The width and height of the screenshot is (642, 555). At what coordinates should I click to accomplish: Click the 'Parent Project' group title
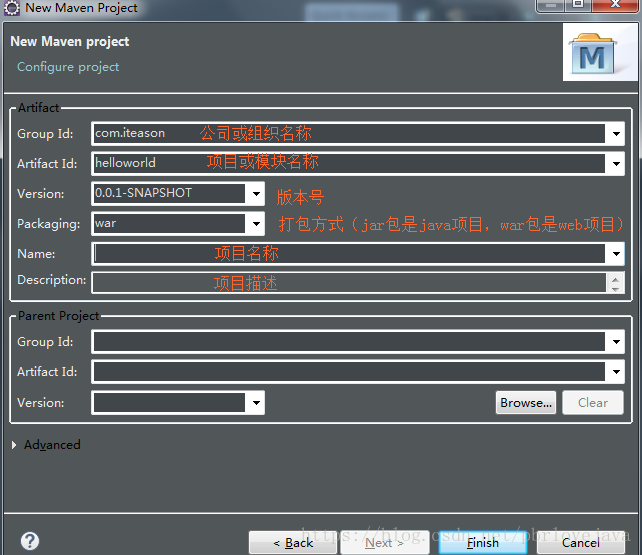point(59,316)
